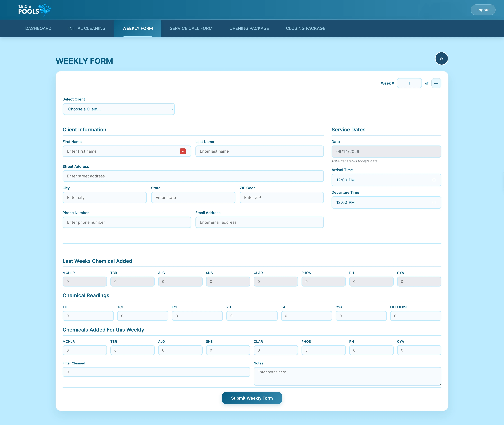Image resolution: width=504 pixels, height=425 pixels.
Task: Click the State input field
Action: pos(193,198)
